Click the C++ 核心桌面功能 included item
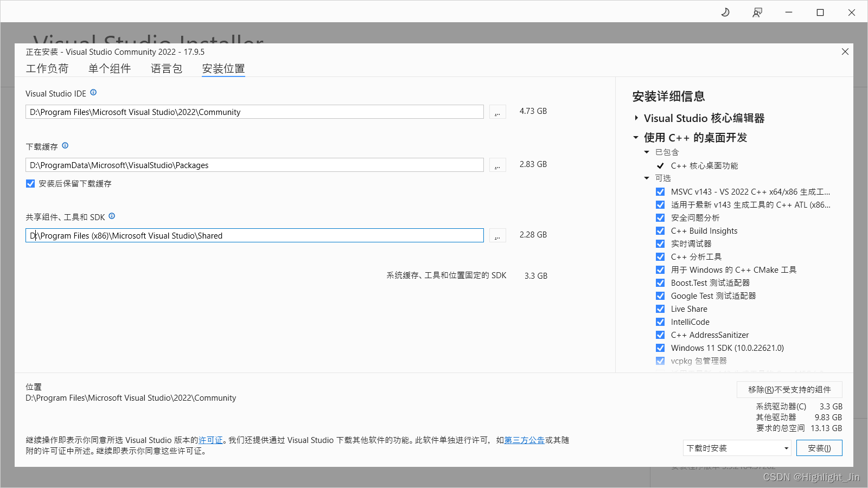Viewport: 868px width, 488px height. pyautogui.click(x=704, y=166)
